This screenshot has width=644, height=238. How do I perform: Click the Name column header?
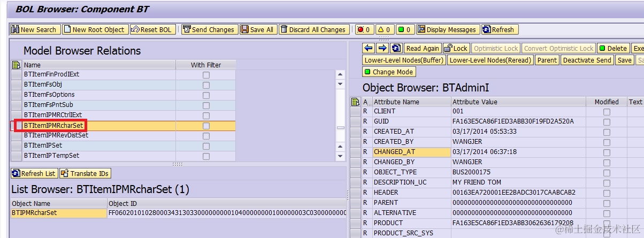point(99,65)
